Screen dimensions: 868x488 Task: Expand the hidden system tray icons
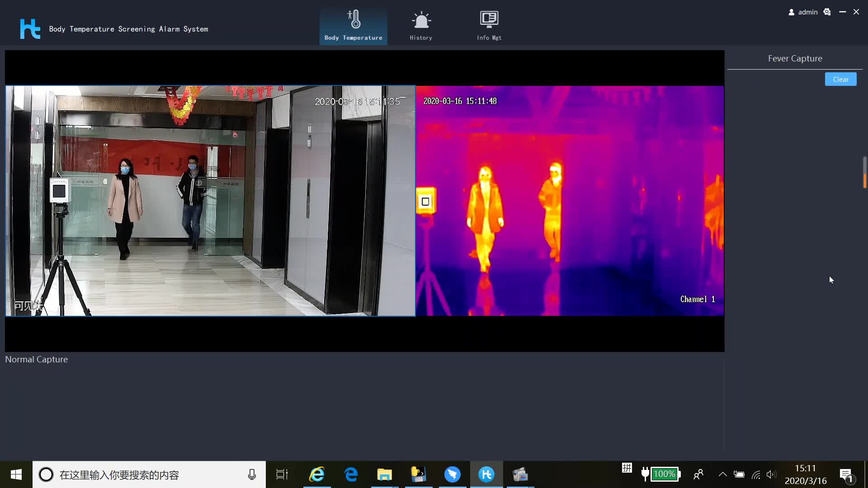[722, 474]
